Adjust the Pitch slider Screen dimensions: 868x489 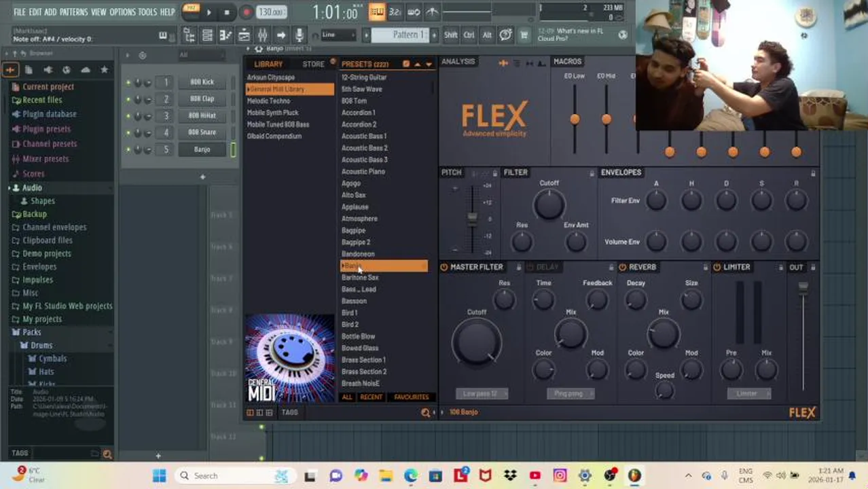472,217
